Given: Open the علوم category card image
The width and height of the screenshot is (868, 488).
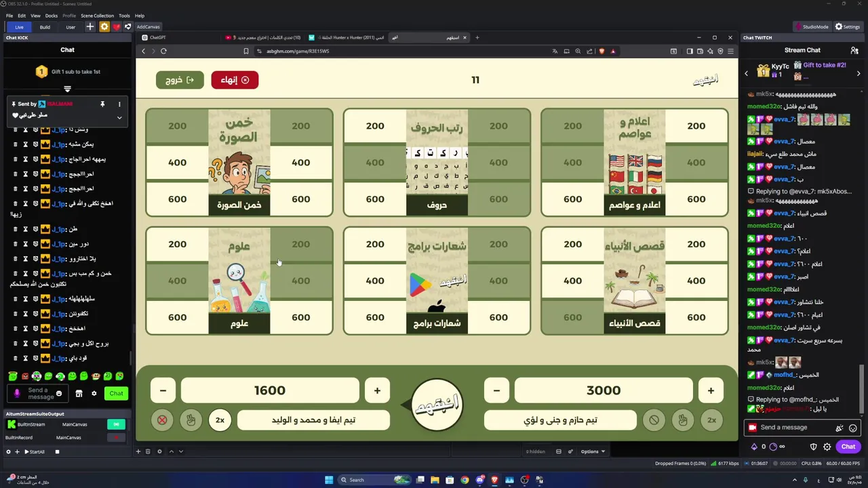Looking at the screenshot, I should [x=239, y=281].
